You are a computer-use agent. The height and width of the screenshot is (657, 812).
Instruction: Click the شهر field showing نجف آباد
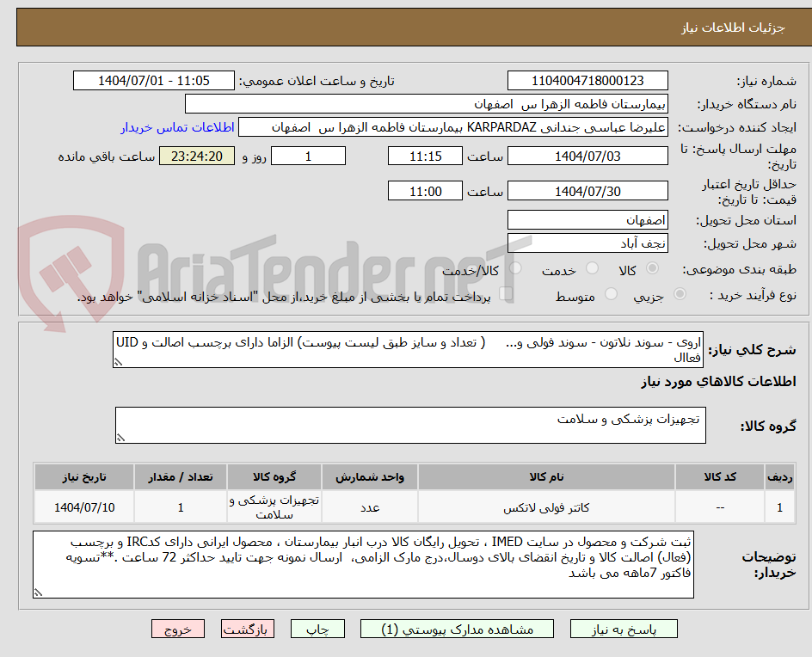(x=587, y=243)
